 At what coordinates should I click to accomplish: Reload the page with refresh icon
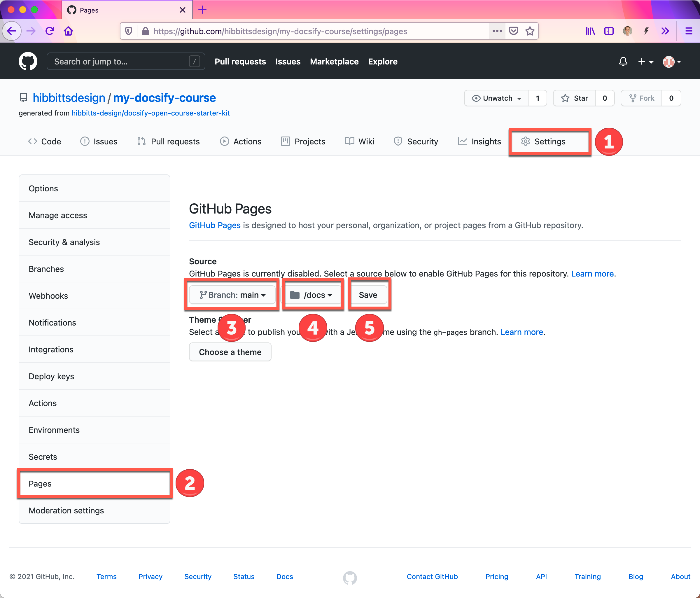click(x=50, y=31)
